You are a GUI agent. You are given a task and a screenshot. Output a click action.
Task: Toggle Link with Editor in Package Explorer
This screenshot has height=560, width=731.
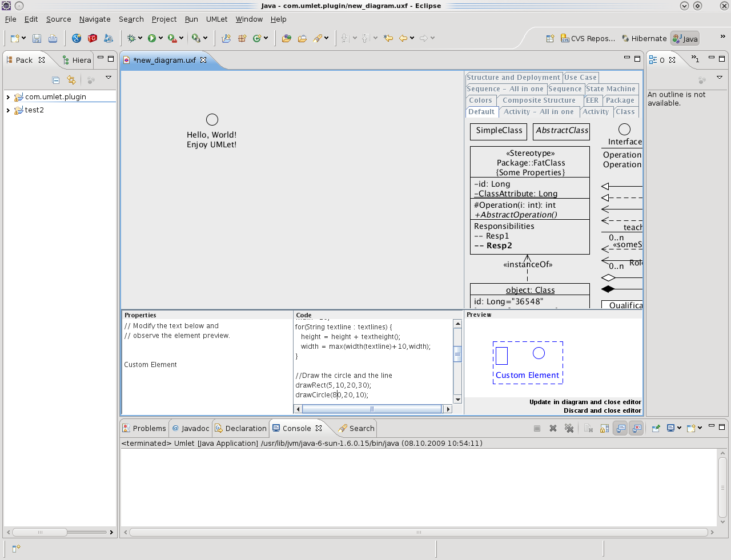(71, 80)
